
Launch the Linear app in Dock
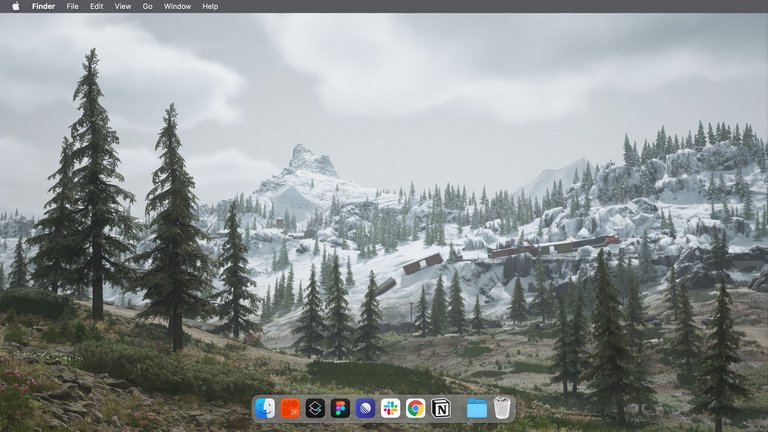(x=365, y=408)
